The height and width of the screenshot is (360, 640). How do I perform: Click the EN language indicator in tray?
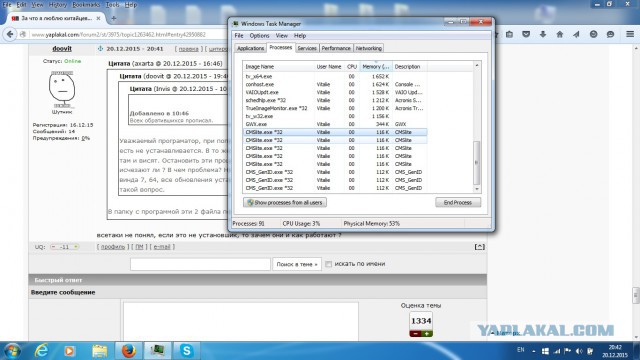(520, 350)
